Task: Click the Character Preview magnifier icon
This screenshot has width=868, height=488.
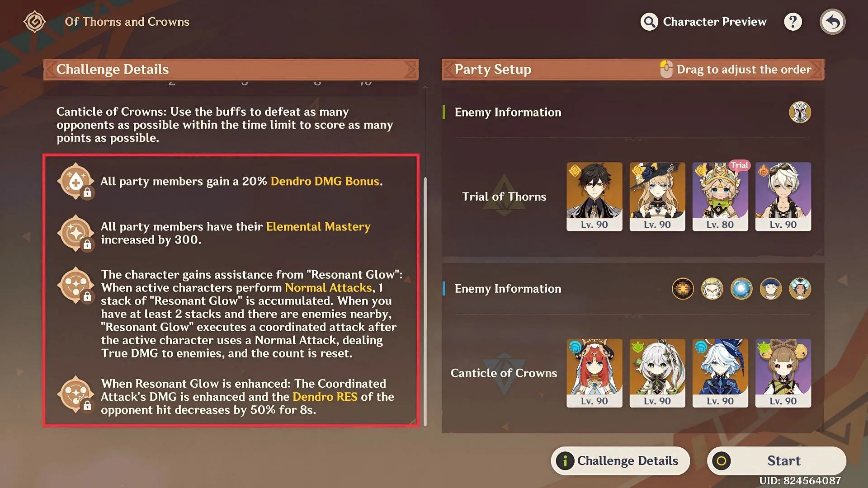Action: point(649,21)
